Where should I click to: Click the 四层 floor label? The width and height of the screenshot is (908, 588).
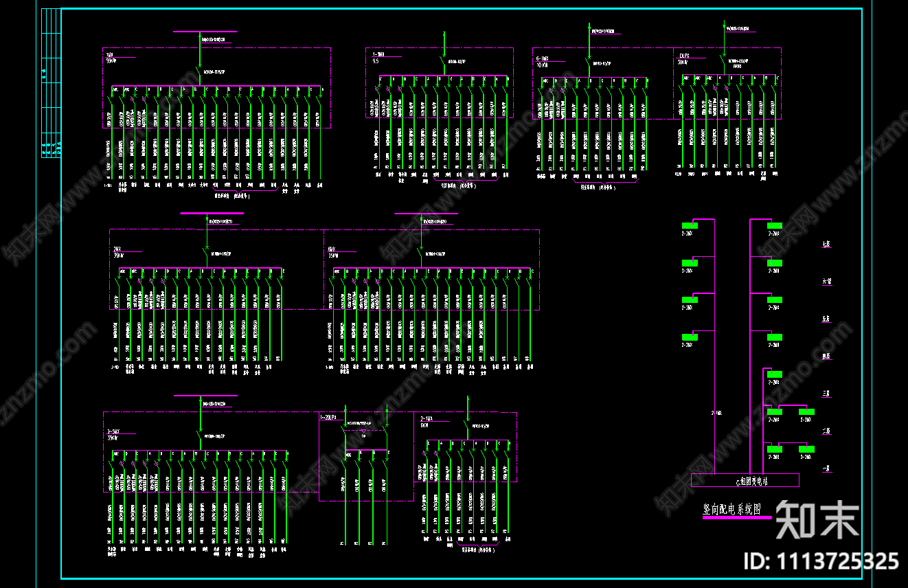[826, 357]
